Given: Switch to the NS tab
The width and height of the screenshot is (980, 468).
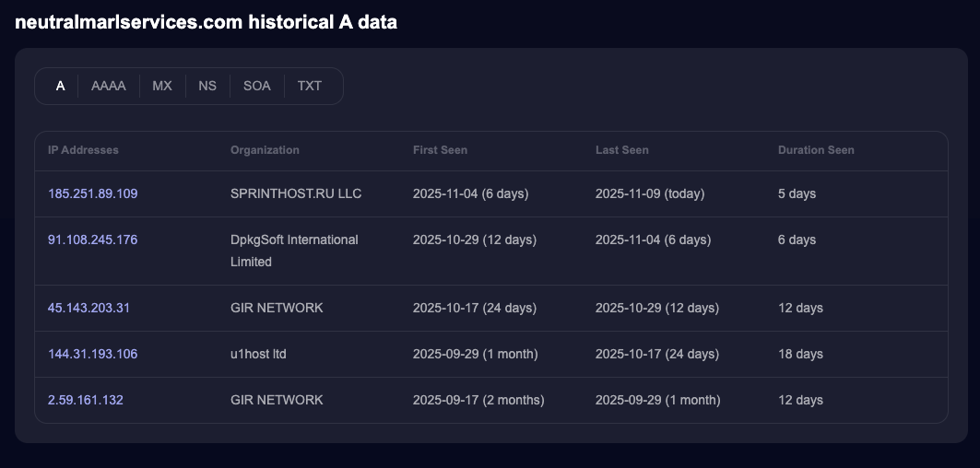Looking at the screenshot, I should point(207,86).
